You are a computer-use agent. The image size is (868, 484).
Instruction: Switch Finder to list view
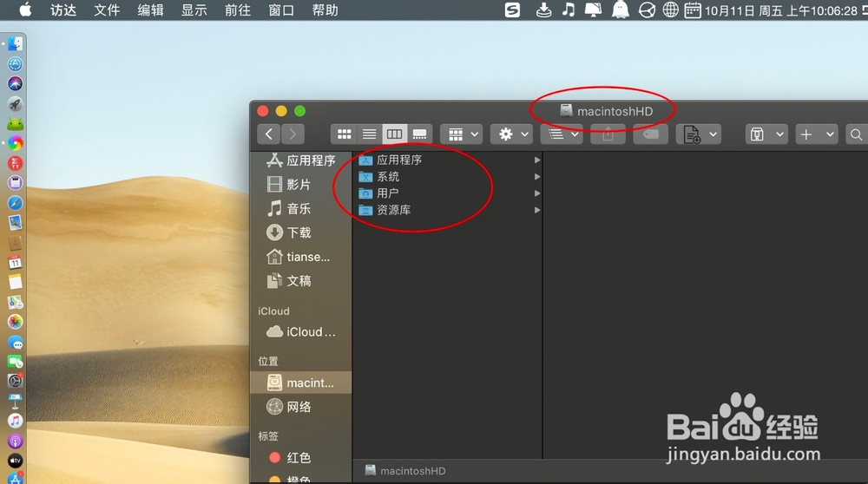pyautogui.click(x=369, y=134)
